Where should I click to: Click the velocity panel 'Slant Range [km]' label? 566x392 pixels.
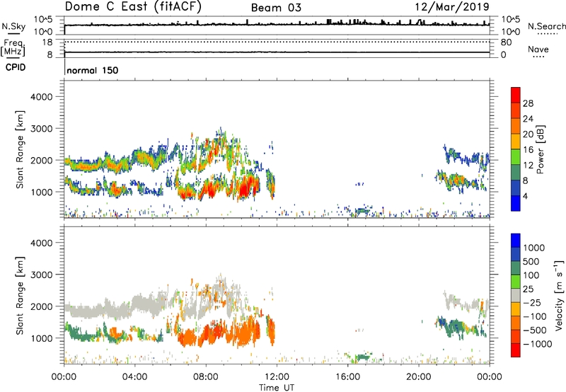pos(21,296)
